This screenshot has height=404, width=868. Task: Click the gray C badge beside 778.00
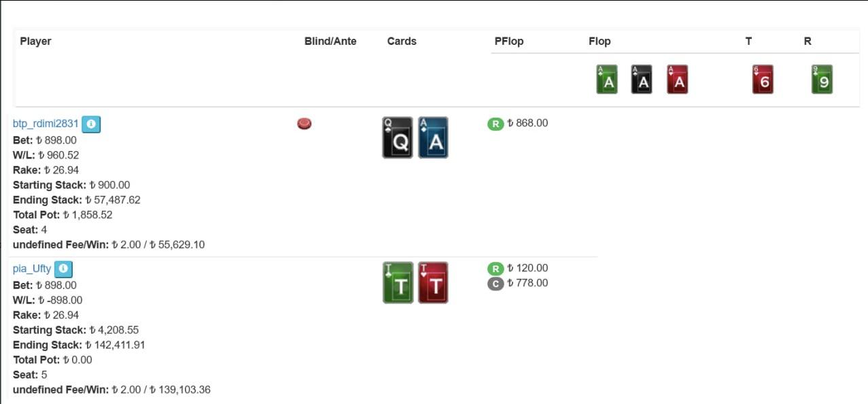(496, 284)
